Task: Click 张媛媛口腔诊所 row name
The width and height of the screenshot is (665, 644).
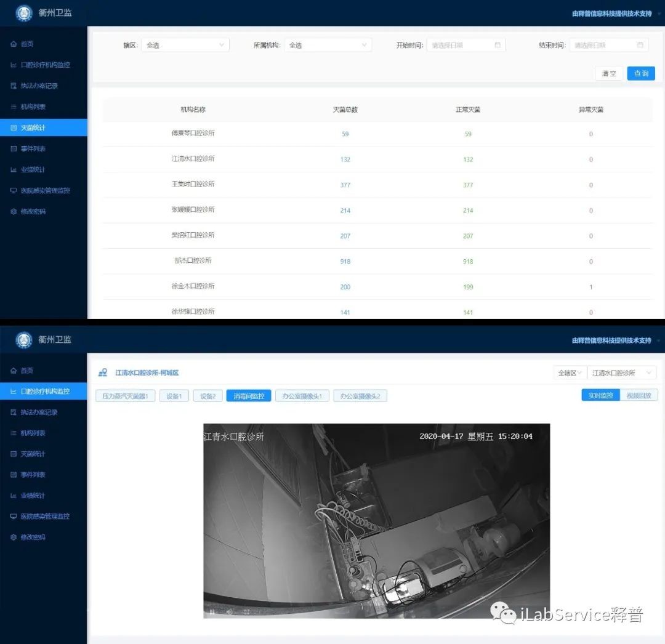Action: point(193,209)
